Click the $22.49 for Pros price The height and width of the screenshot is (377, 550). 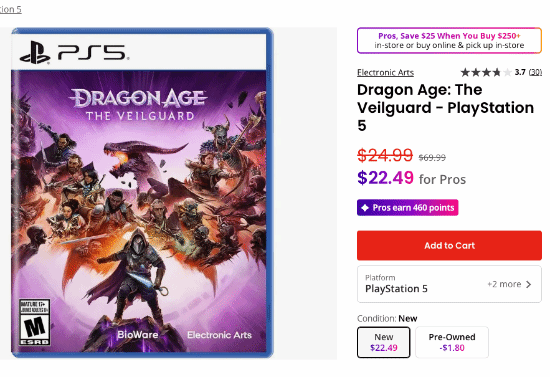411,178
